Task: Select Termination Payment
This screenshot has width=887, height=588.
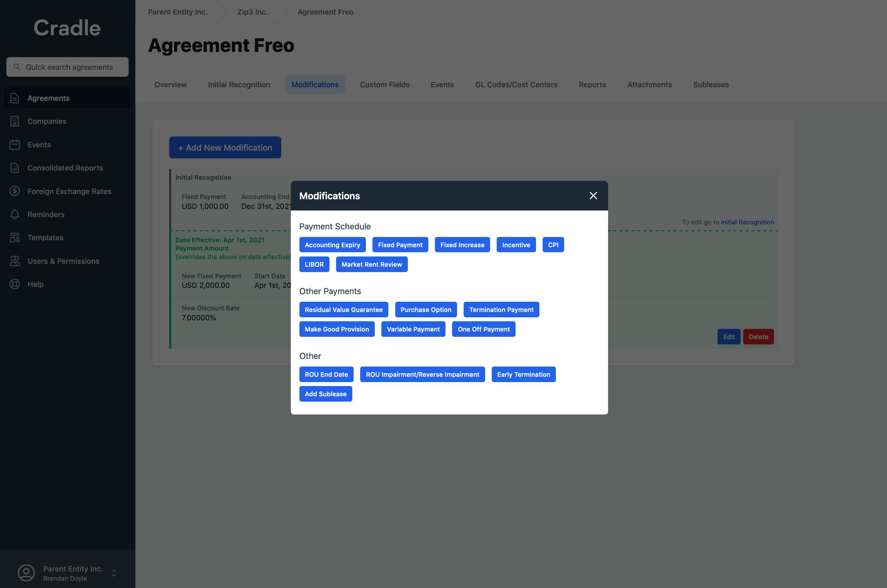Action: (501, 310)
